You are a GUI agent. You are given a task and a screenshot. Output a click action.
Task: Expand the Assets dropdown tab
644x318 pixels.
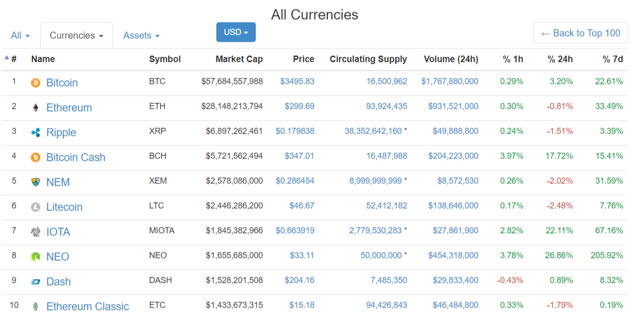click(141, 36)
